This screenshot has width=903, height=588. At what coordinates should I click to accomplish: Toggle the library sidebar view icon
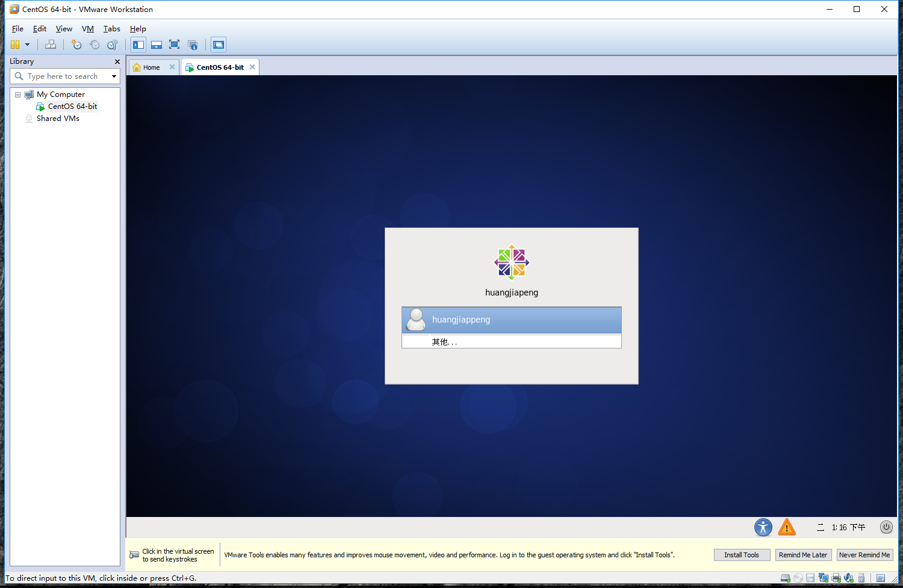click(138, 45)
